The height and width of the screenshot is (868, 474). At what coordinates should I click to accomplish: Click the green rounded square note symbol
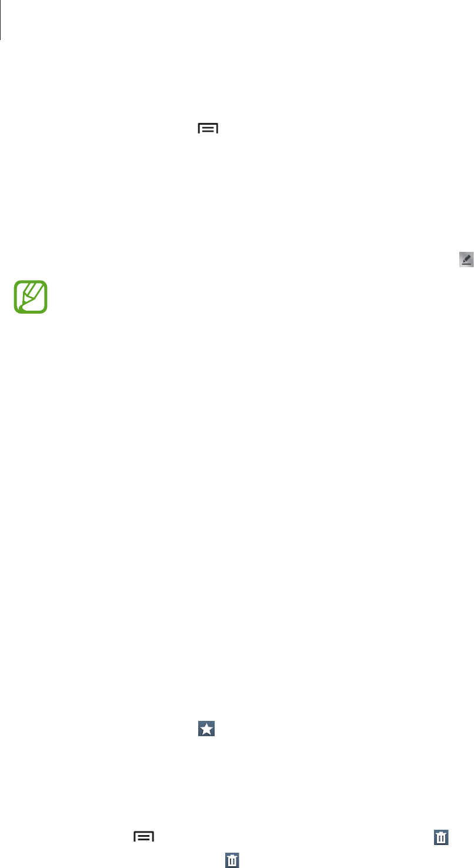(31, 281)
